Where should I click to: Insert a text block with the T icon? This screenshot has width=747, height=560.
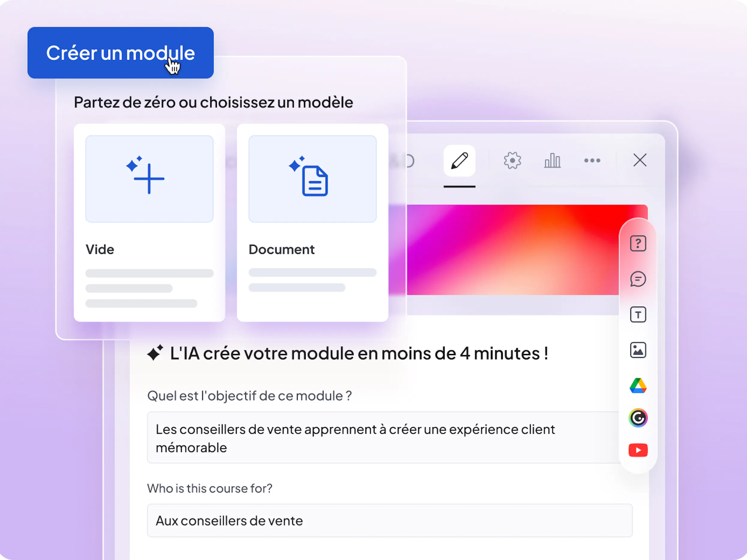pos(637,315)
